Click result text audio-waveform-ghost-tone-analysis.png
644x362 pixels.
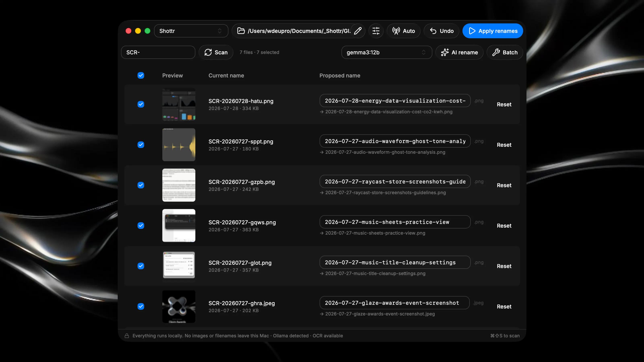point(385,152)
